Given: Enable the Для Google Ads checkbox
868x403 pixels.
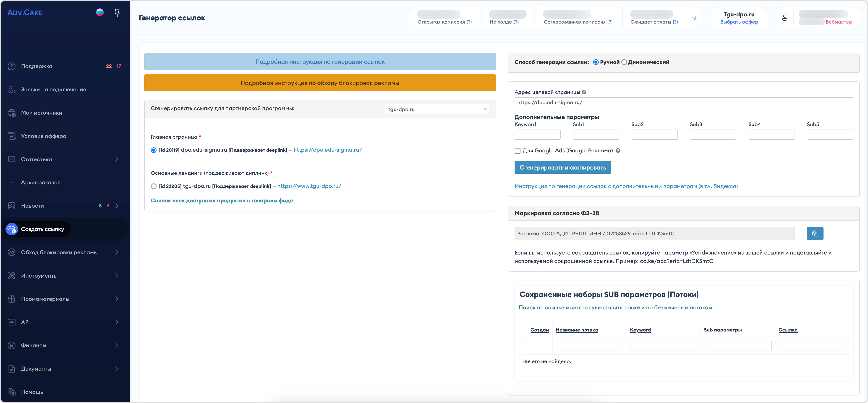Looking at the screenshot, I should pos(518,151).
